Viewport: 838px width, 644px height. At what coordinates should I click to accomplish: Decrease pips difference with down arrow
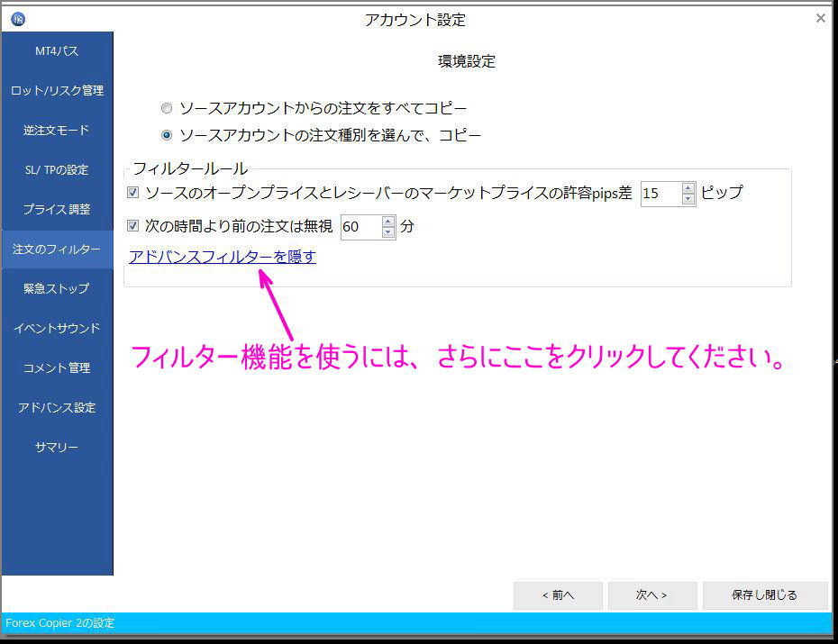pos(688,199)
